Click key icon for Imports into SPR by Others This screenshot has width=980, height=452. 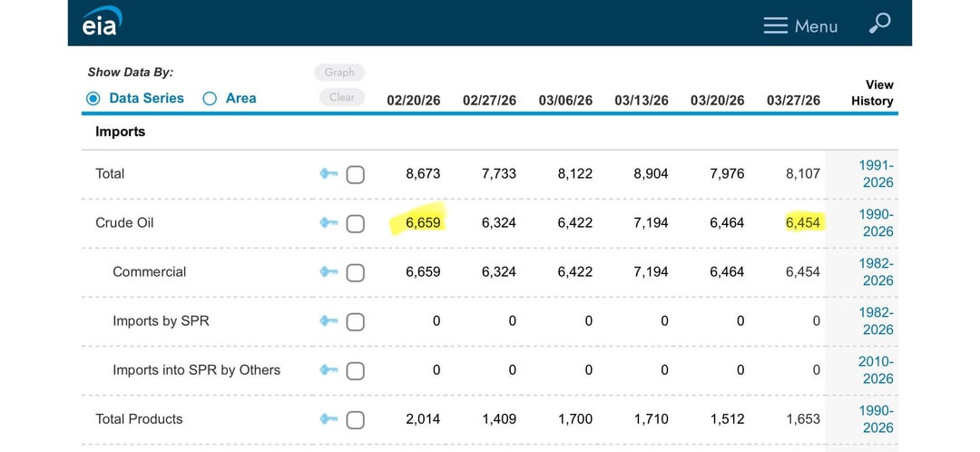[328, 370]
